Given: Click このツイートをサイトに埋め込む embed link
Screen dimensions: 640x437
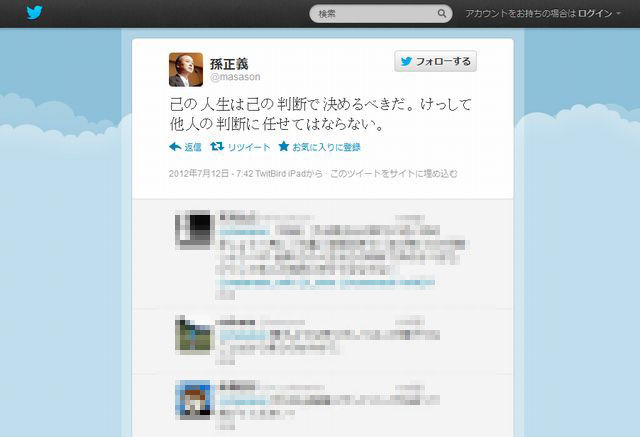Looking at the screenshot, I should coord(393,173).
